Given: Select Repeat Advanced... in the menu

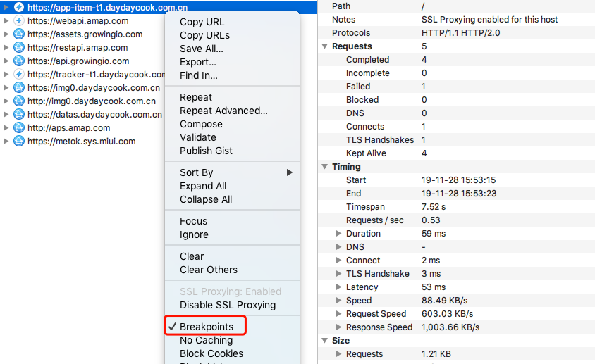Looking at the screenshot, I should 223,111.
